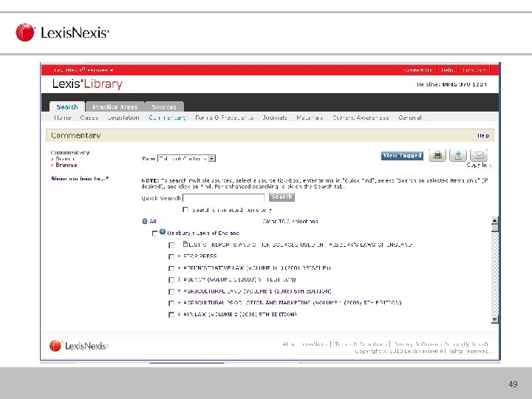Click the printer icon
This screenshot has height=399, width=532.
pos(437,156)
